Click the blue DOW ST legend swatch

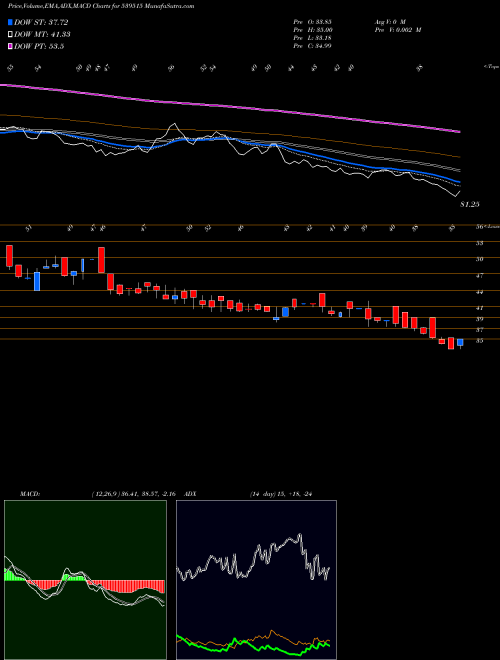click(11, 22)
